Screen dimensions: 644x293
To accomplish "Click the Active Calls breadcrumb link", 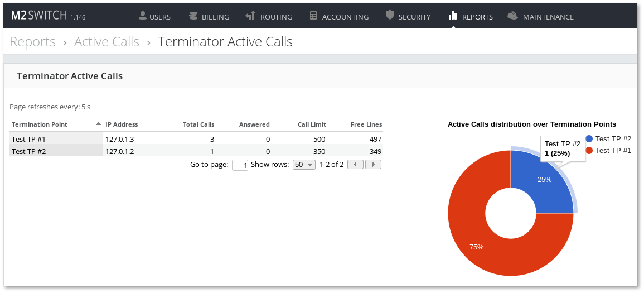I will [106, 42].
